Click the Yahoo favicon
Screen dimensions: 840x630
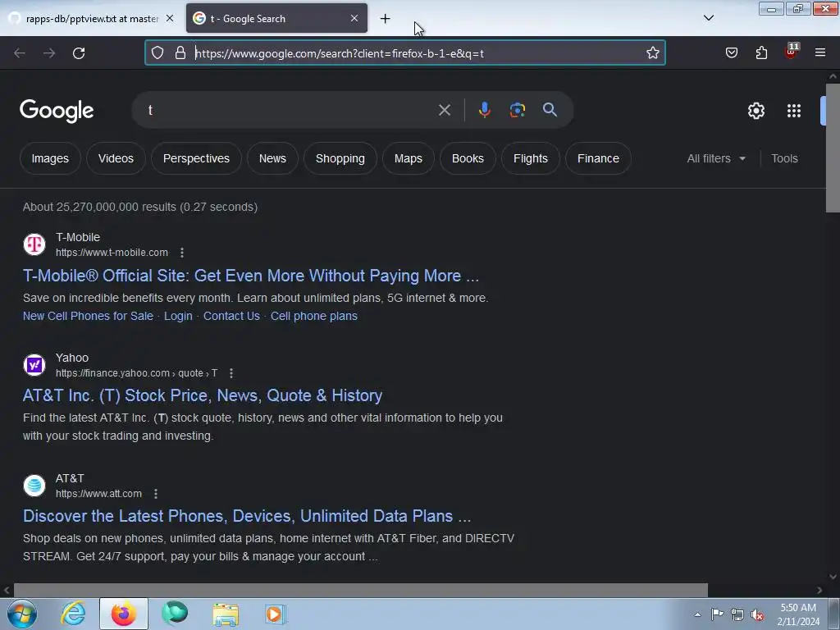pos(34,365)
